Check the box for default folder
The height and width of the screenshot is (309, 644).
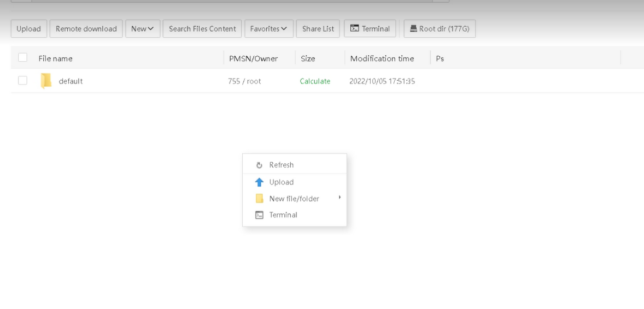[22, 81]
